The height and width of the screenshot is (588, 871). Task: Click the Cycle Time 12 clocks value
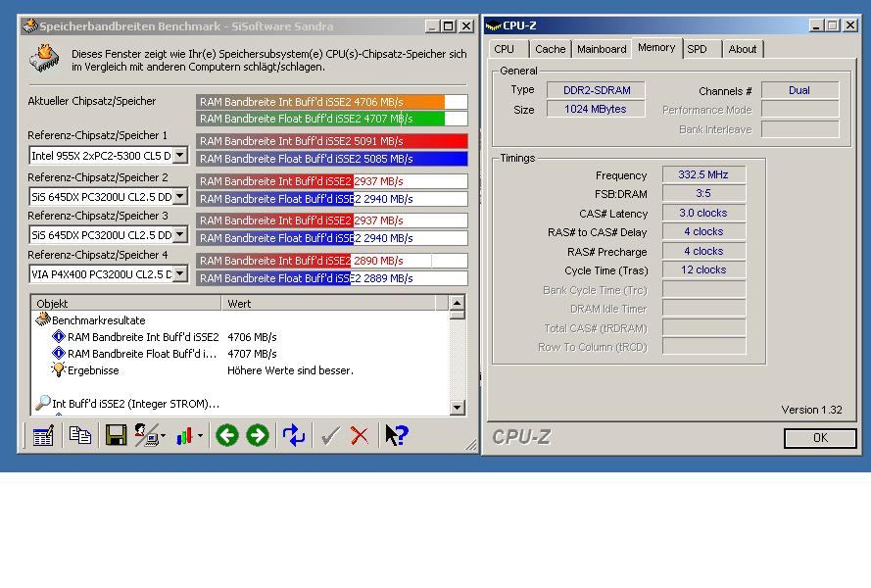(x=703, y=269)
